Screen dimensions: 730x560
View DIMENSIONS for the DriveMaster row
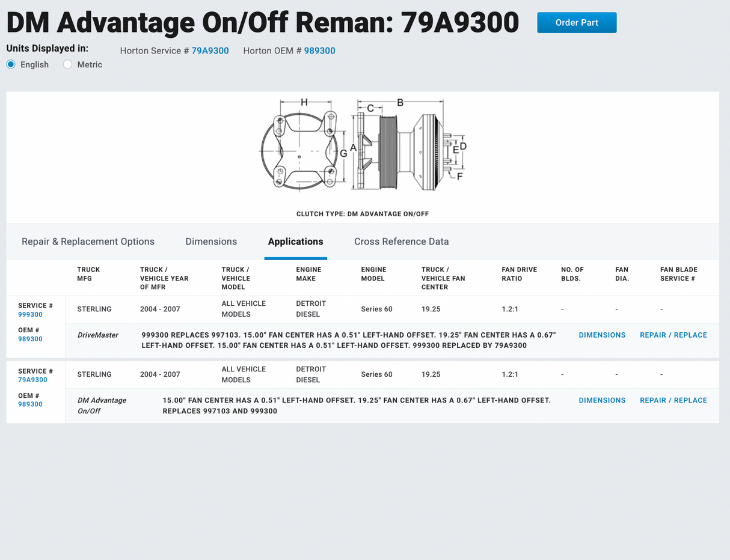[602, 335]
